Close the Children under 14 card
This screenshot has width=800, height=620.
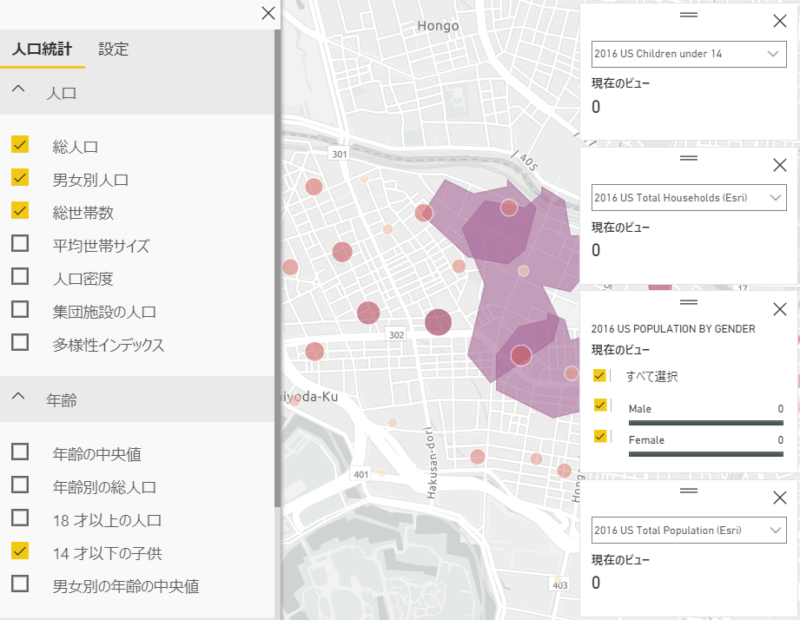[x=780, y=21]
